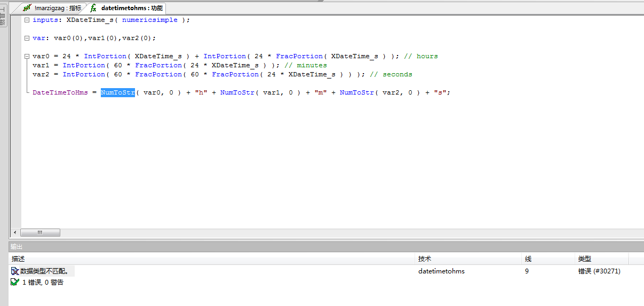Open the 工具箱 side panel tab
Screen dimensions: 644x306
click(3, 16)
